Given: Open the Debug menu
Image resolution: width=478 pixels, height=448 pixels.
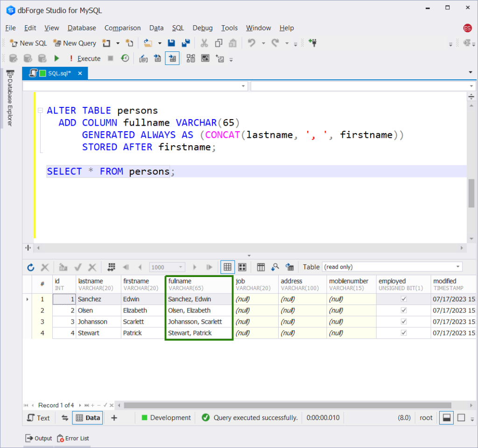Looking at the screenshot, I should (x=203, y=28).
